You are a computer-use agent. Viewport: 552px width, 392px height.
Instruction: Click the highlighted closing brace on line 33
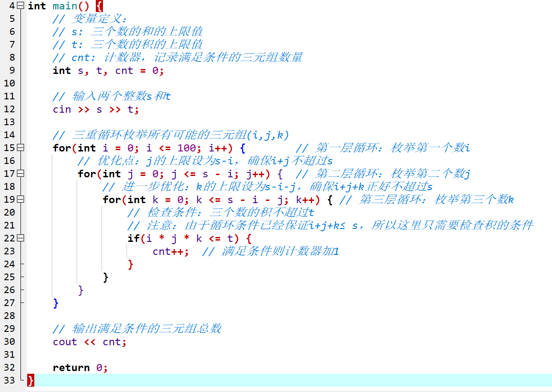pyautogui.click(x=31, y=380)
